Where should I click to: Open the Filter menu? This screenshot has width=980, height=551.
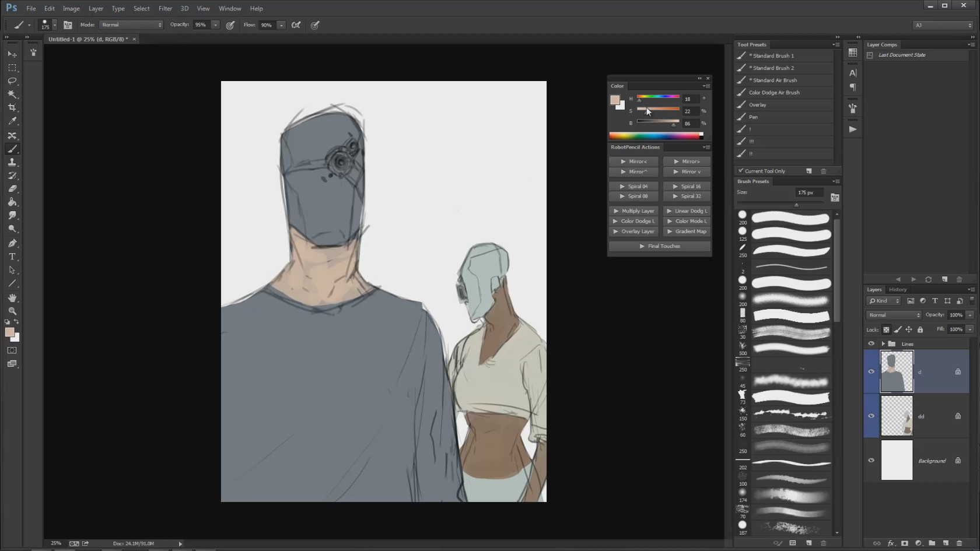[165, 9]
